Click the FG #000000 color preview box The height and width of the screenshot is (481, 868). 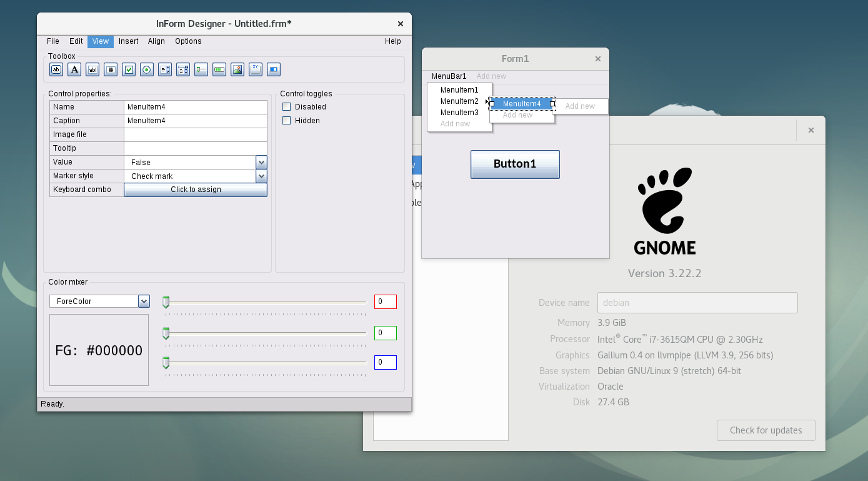point(99,350)
